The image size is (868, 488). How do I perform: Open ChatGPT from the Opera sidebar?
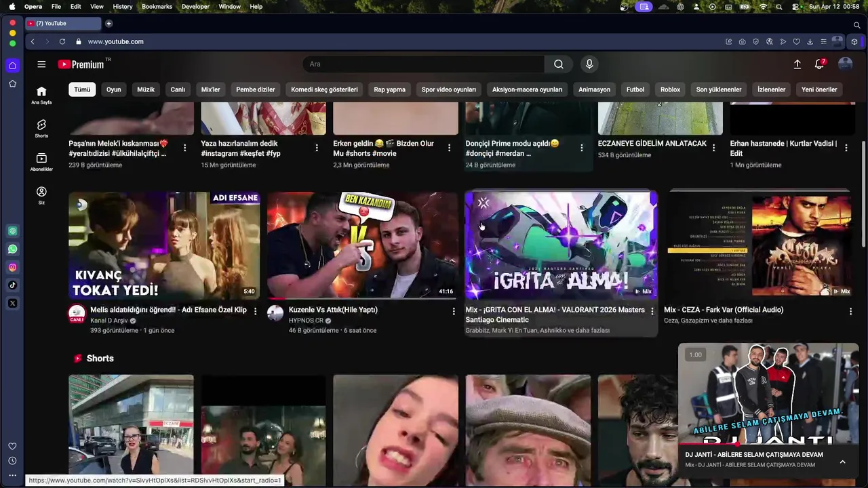[x=12, y=231]
